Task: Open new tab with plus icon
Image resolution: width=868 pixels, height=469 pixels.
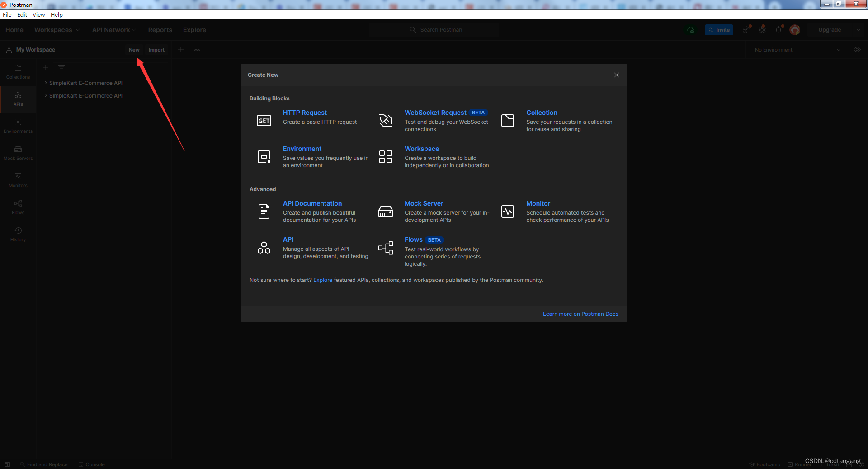Action: click(181, 50)
